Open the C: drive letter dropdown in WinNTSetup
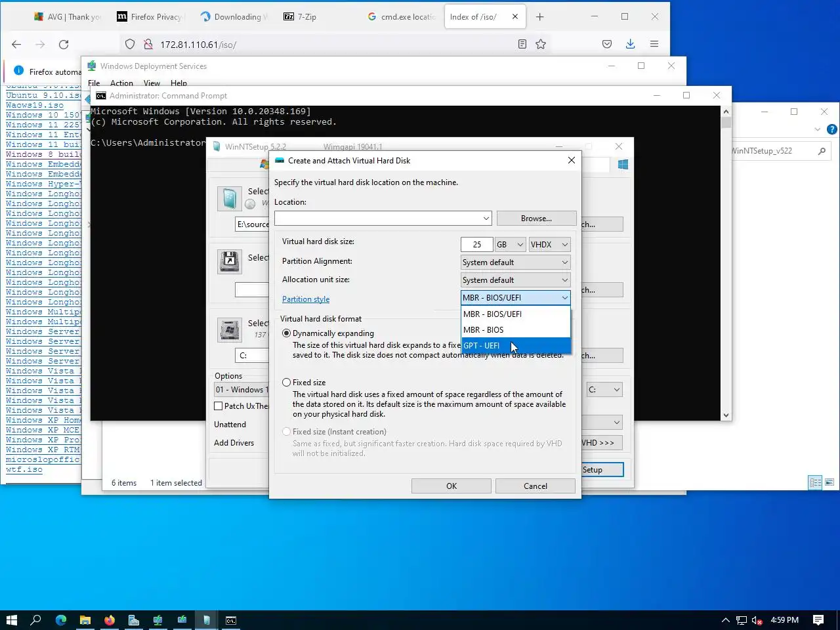 (604, 390)
